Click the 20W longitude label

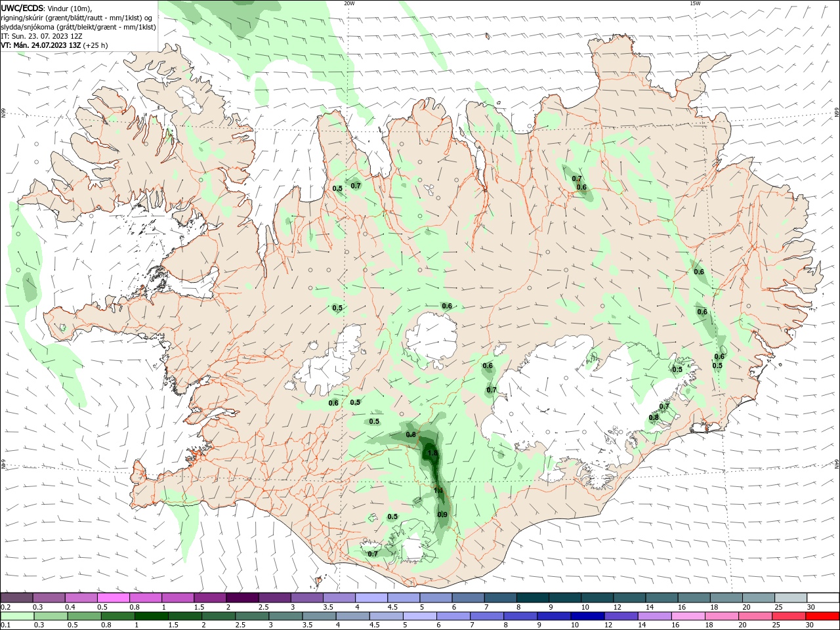coord(349,3)
